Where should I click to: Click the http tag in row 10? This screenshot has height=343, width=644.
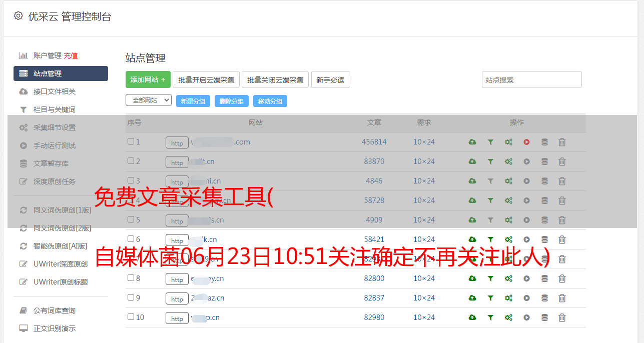[x=177, y=318]
